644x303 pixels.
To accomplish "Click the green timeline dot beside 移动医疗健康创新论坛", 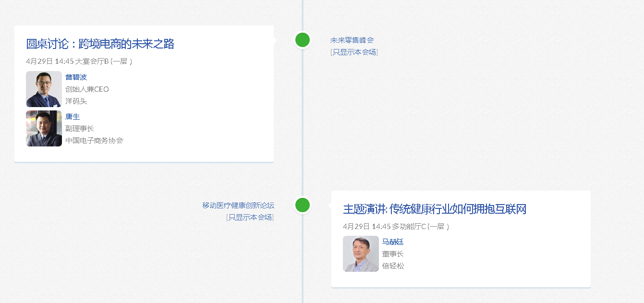I will [x=302, y=205].
